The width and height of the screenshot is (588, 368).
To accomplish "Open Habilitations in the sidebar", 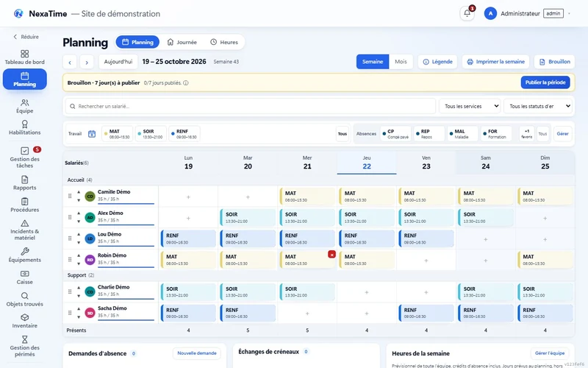I will 25,127.
